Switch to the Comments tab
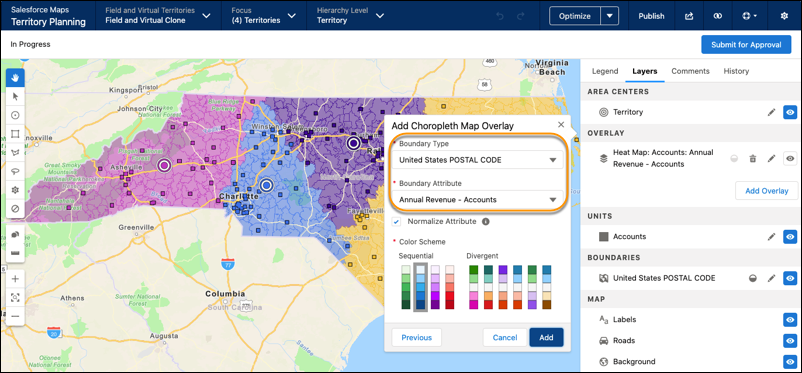The width and height of the screenshot is (802, 373). tap(690, 72)
